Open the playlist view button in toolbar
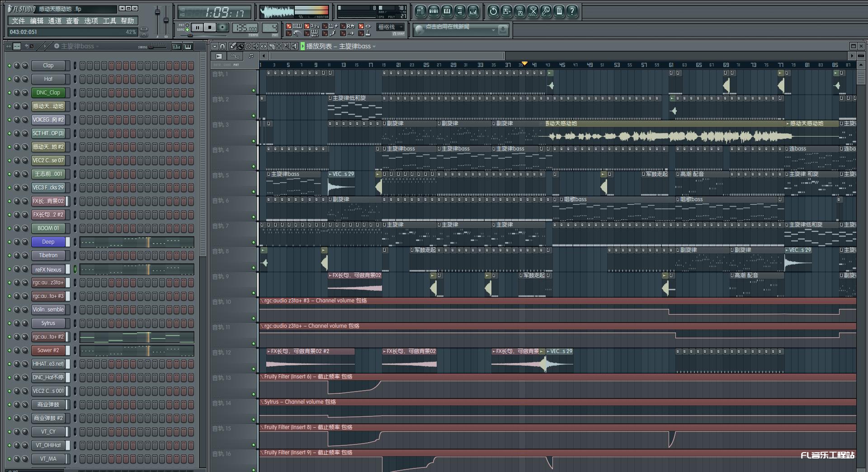The image size is (868, 472). pyautogui.click(x=420, y=11)
